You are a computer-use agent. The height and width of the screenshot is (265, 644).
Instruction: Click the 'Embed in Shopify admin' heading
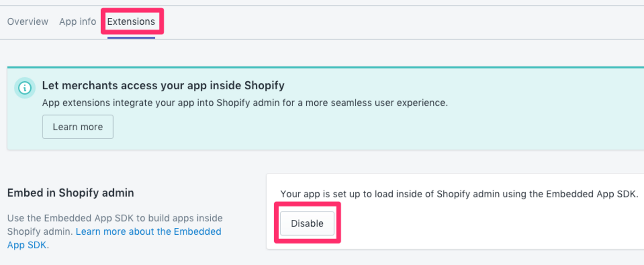70,193
